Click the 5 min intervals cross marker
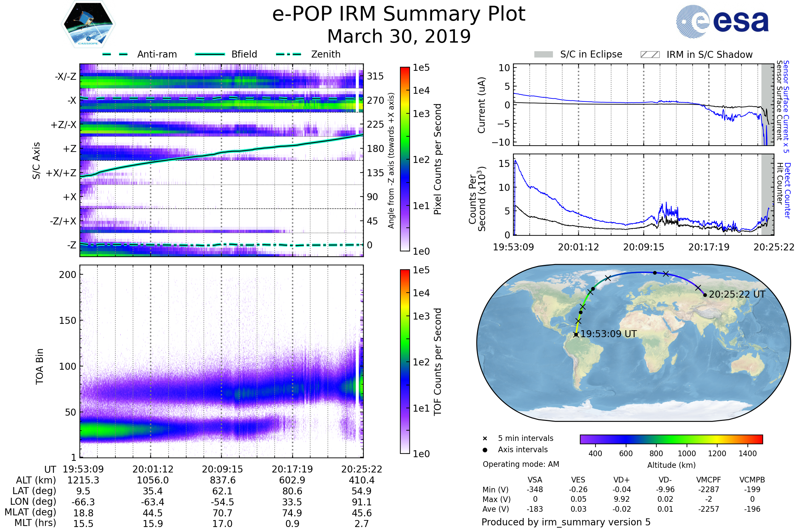The height and width of the screenshot is (532, 798). (x=485, y=439)
